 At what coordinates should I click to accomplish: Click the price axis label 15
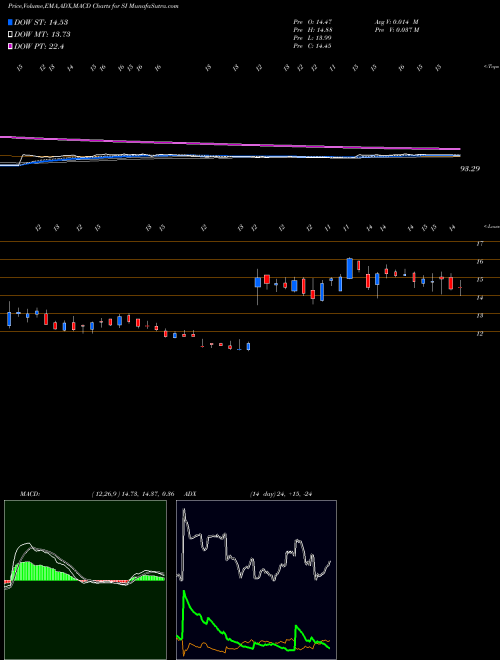click(479, 279)
